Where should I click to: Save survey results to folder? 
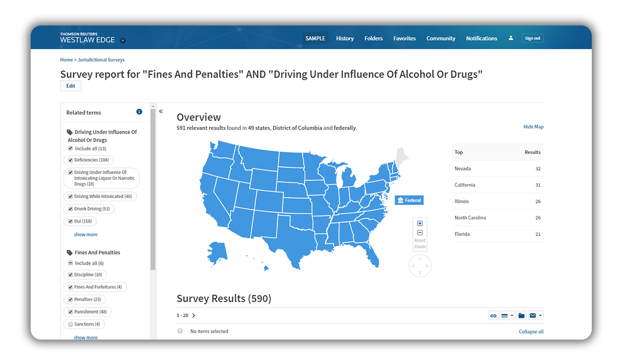click(x=521, y=316)
